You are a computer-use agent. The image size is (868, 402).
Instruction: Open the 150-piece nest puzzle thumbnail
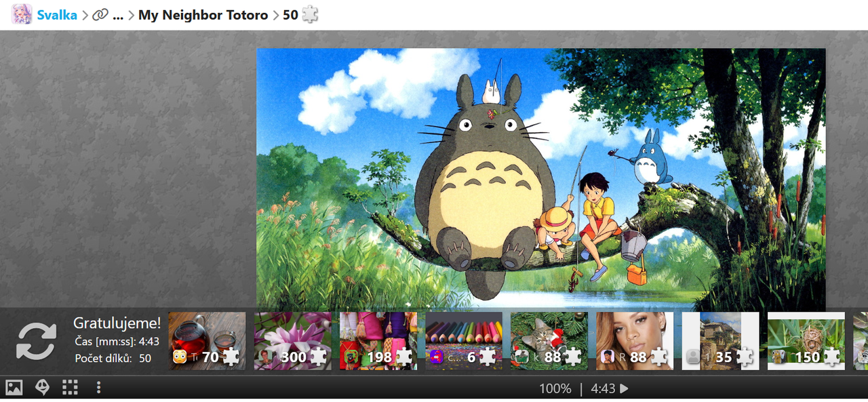pyautogui.click(x=806, y=341)
